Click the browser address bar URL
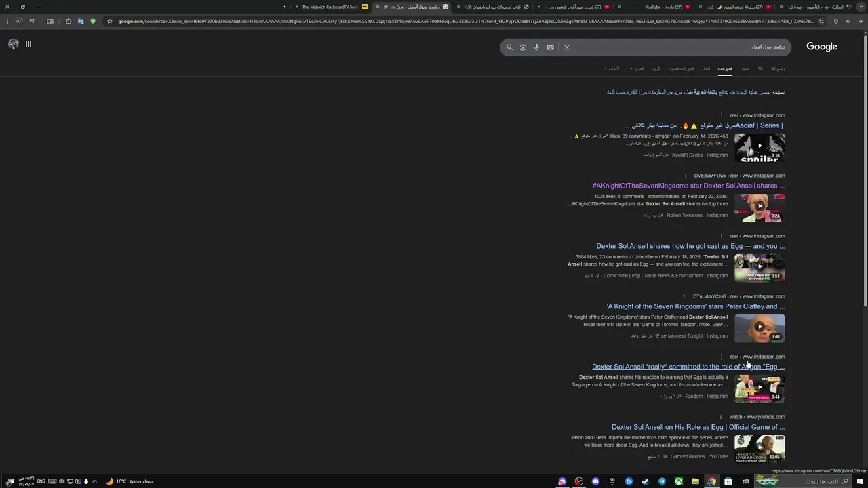This screenshot has width=868, height=488. click(465, 21)
